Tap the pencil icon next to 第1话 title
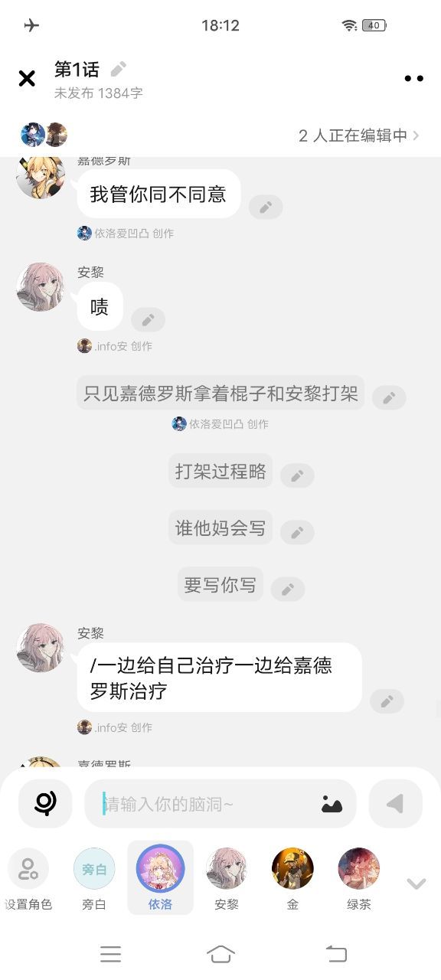 click(118, 70)
